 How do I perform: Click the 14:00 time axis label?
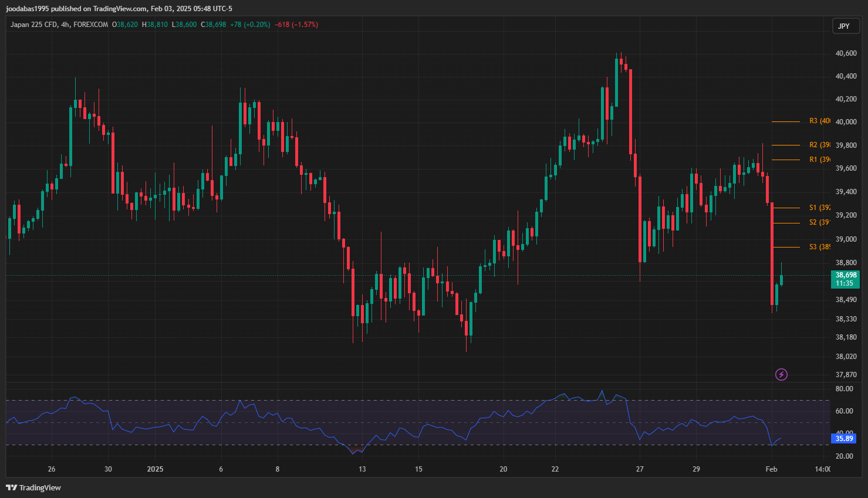[822, 469]
